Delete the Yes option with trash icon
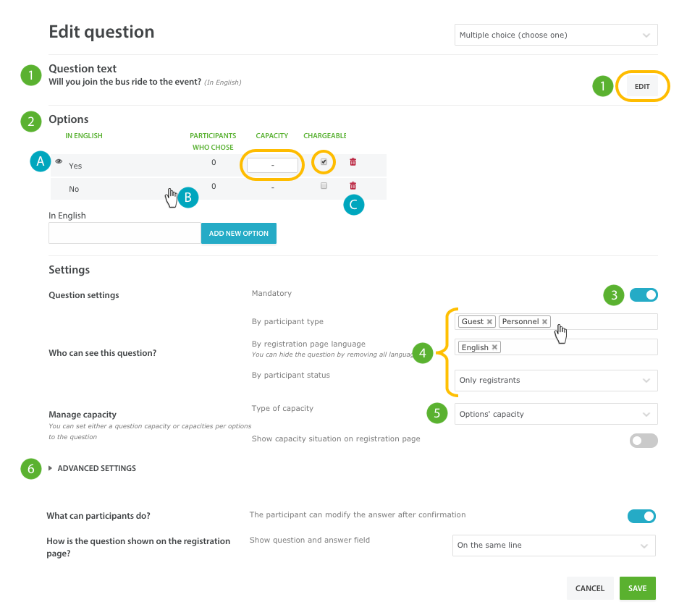Viewport: 700px width, 615px height. 353,162
